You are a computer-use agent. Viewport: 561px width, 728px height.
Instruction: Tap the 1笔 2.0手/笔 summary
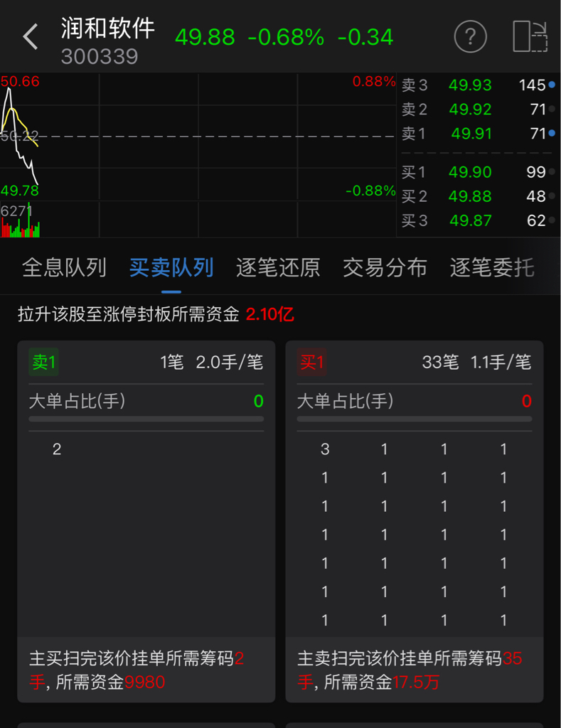[x=212, y=362]
